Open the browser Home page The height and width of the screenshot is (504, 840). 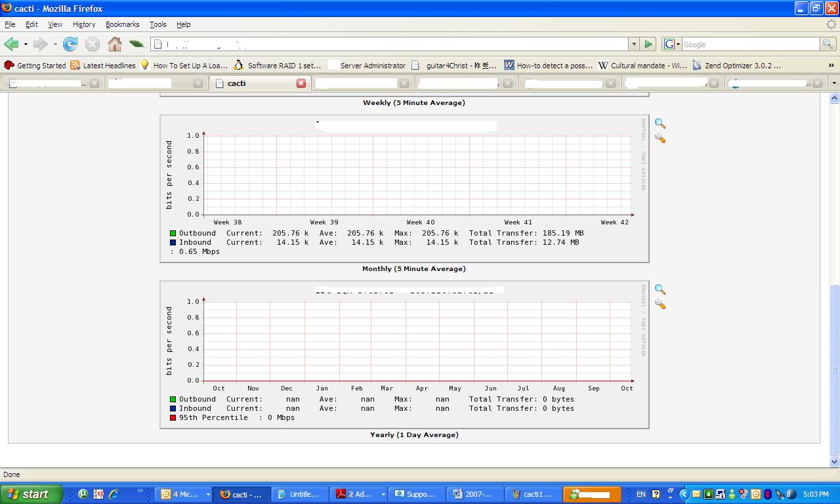115,44
